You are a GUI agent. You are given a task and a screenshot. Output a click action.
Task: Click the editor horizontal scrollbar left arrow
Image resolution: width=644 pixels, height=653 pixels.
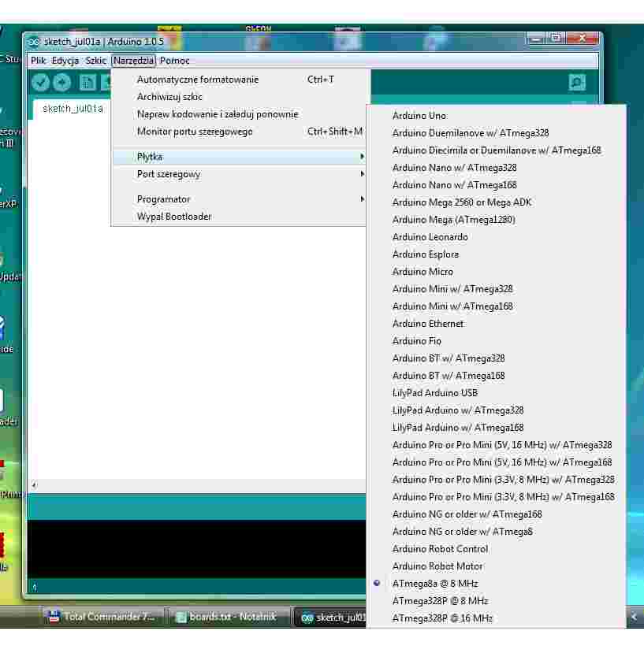click(33, 484)
